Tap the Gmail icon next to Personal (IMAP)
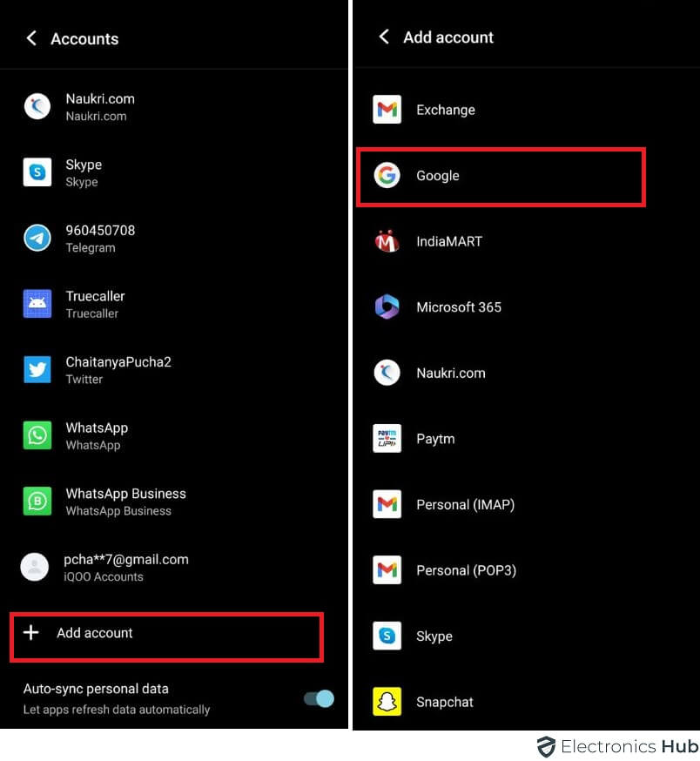 tap(387, 504)
